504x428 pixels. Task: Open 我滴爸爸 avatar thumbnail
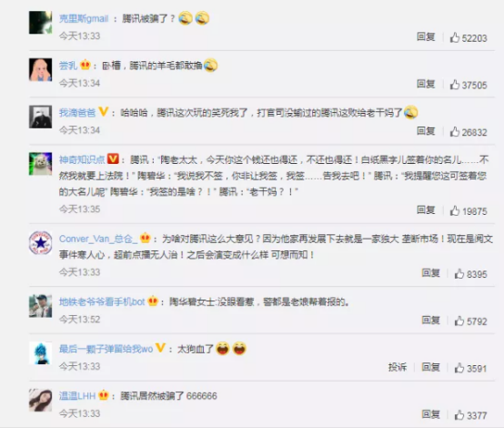click(41, 117)
